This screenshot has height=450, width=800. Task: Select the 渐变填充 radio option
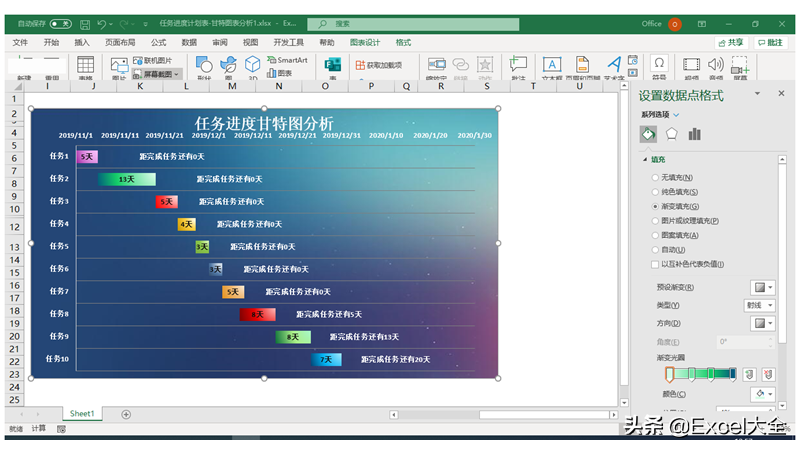pos(655,207)
